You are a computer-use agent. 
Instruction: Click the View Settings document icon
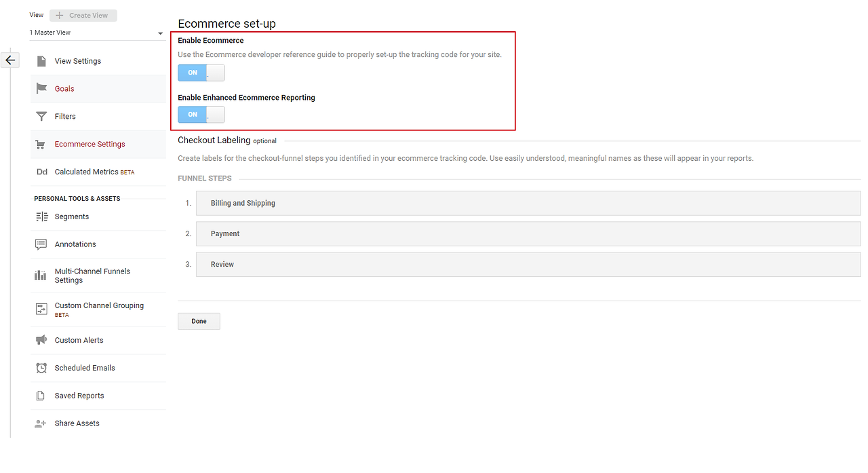[x=41, y=61]
